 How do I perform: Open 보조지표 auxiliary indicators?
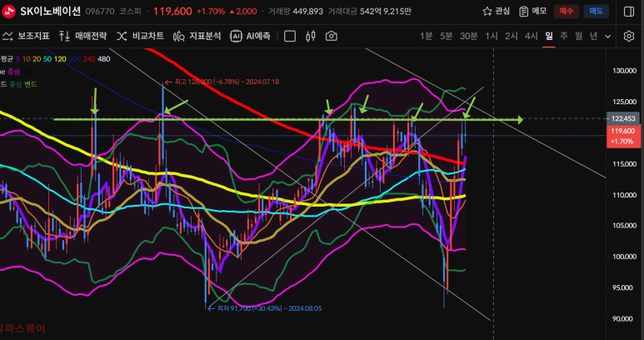pyautogui.click(x=26, y=36)
